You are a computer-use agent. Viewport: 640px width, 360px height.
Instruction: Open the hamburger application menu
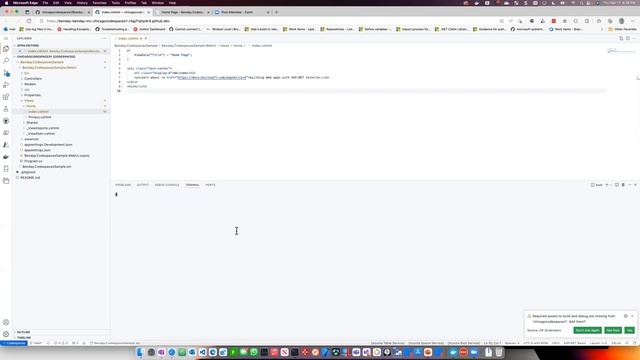[6, 38]
